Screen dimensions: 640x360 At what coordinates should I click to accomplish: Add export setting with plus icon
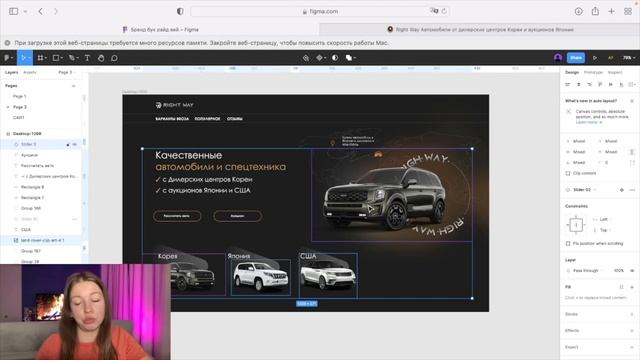(632, 347)
